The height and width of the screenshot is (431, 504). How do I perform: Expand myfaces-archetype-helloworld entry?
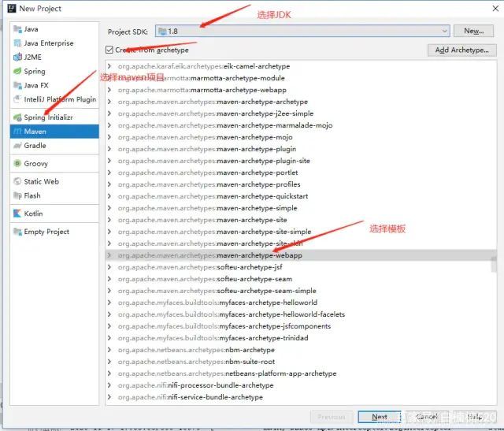pos(109,303)
